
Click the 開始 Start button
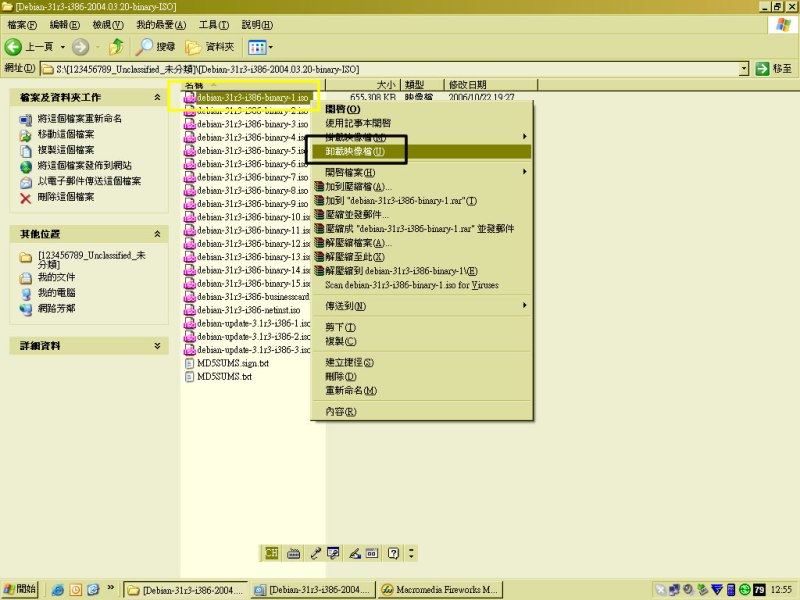coord(20,589)
